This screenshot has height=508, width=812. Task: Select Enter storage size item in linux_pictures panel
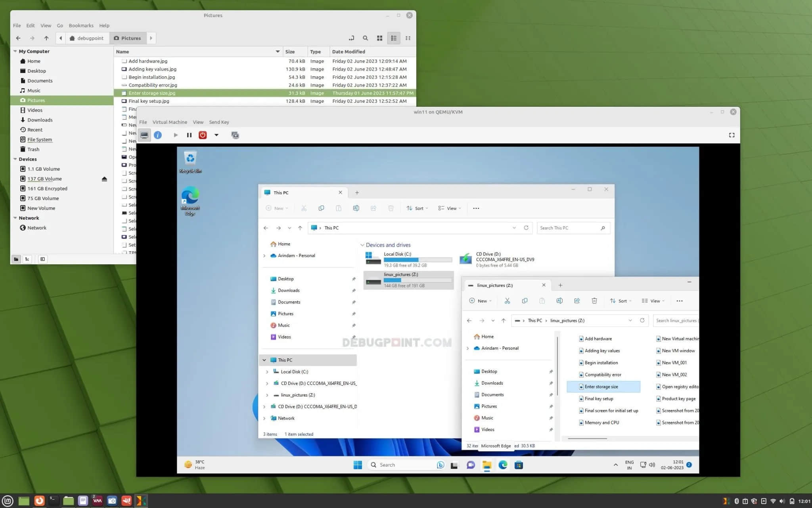pos(601,386)
